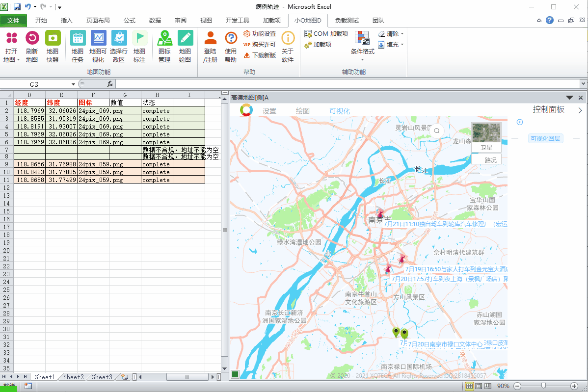The image size is (588, 392).
Task: Click zoom in plus button
Action: click(574, 386)
